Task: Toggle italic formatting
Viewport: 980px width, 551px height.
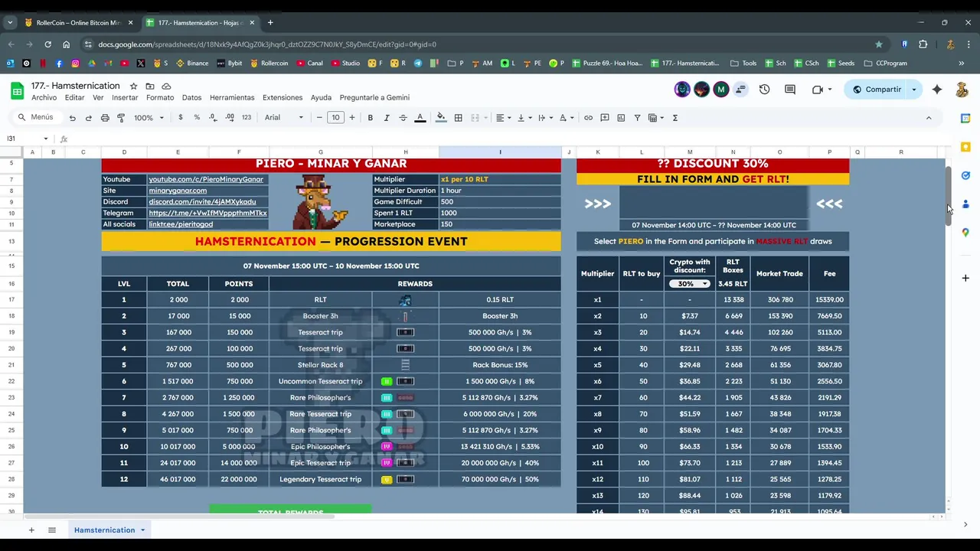Action: coord(387,118)
